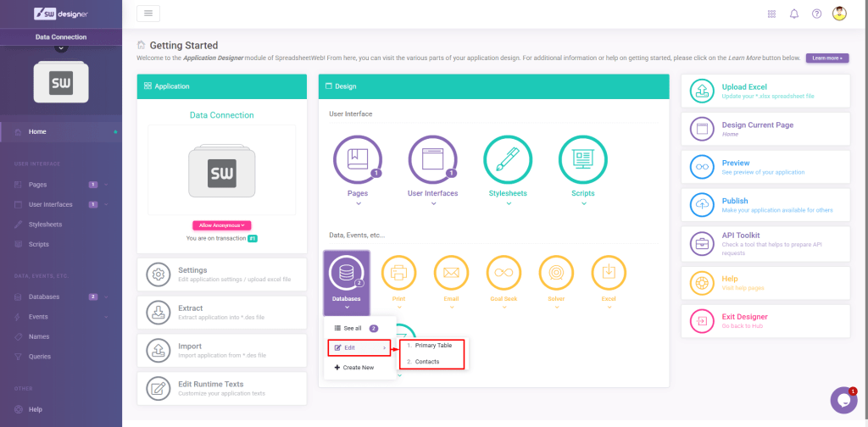
Task: Open the Allow Anonymous dropdown
Action: coord(222,225)
